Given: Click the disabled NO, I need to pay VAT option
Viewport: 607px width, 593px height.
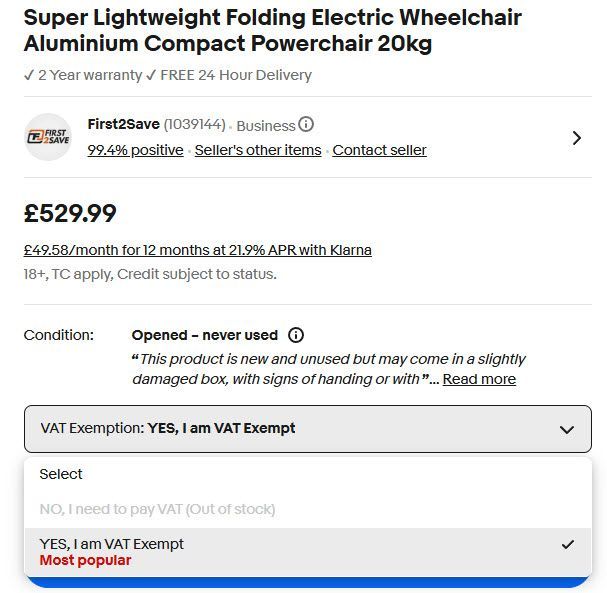Looking at the screenshot, I should click(x=157, y=509).
